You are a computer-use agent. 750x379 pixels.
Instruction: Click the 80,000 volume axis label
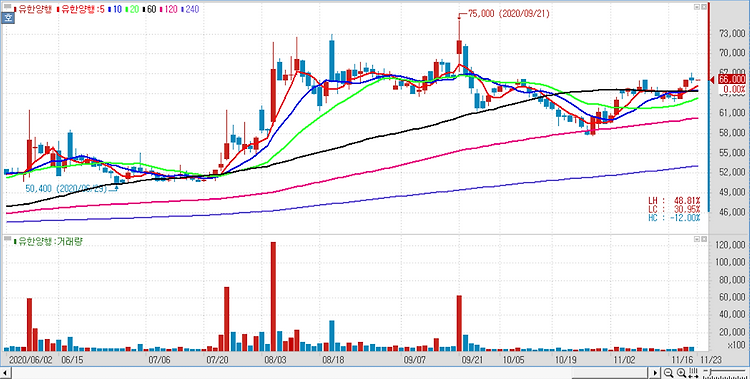[732, 280]
